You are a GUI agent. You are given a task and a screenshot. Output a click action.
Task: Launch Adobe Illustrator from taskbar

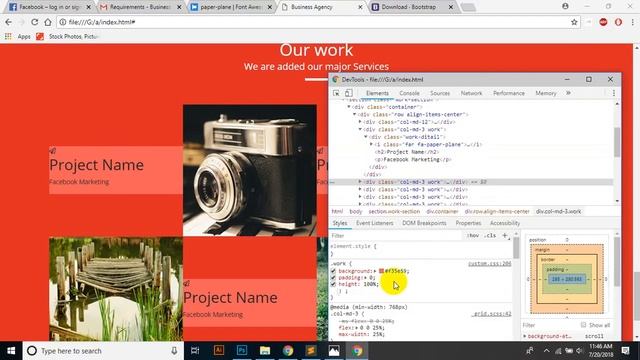(219, 351)
